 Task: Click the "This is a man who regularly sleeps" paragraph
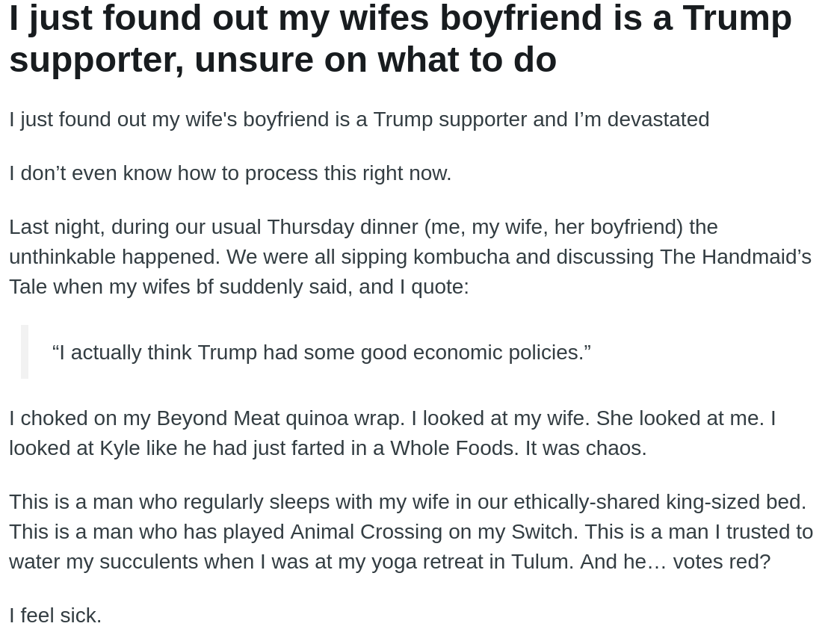pyautogui.click(x=410, y=531)
